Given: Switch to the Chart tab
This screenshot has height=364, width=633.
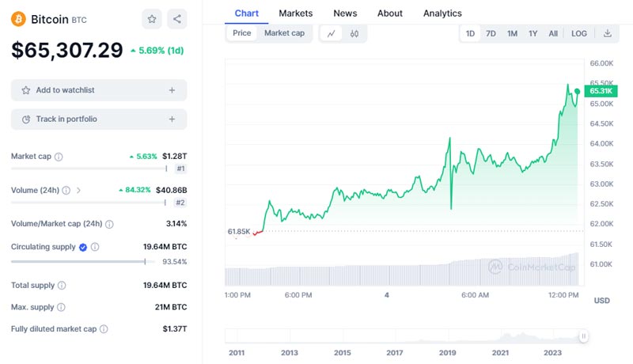Looking at the screenshot, I should pyautogui.click(x=247, y=13).
